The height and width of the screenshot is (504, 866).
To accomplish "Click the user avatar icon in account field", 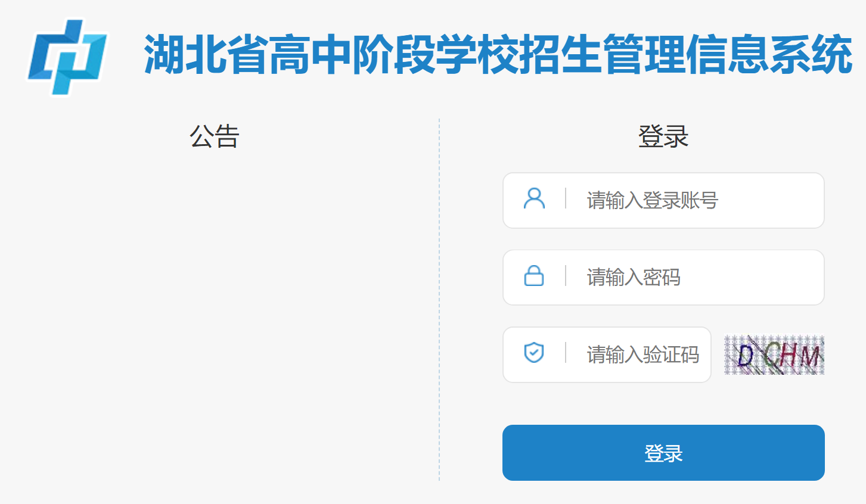I will (x=534, y=199).
